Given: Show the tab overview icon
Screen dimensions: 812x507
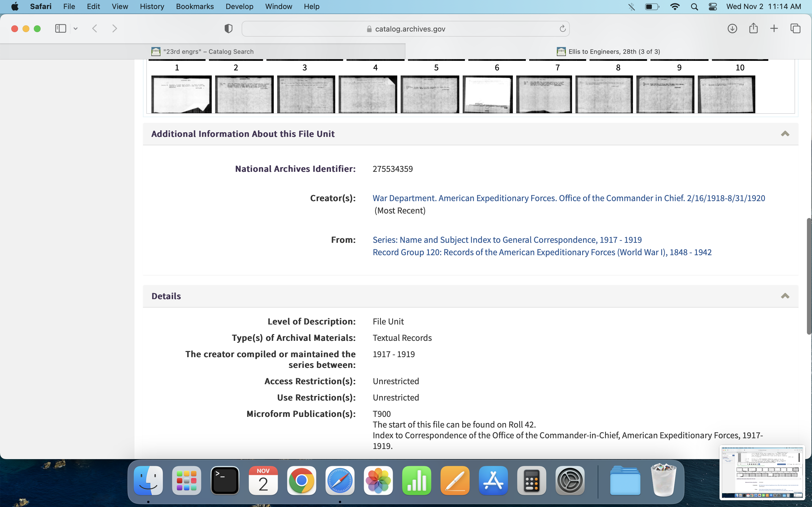Looking at the screenshot, I should (x=795, y=28).
